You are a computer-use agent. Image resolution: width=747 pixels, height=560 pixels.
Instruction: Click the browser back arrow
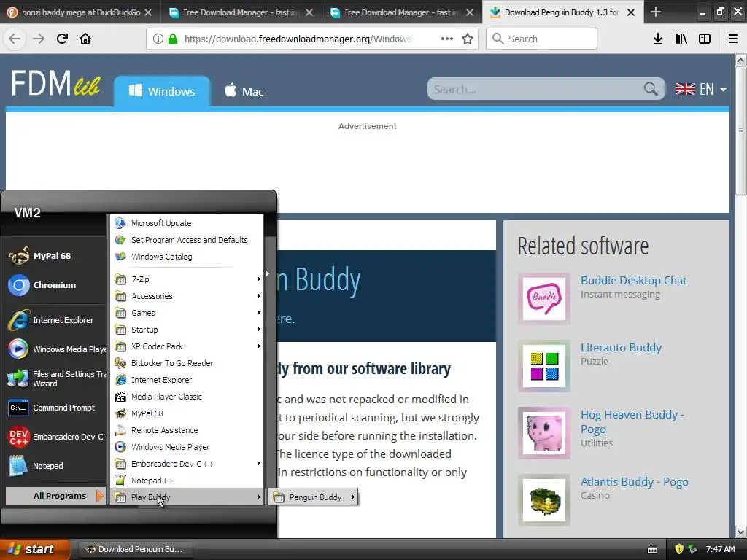[15, 39]
